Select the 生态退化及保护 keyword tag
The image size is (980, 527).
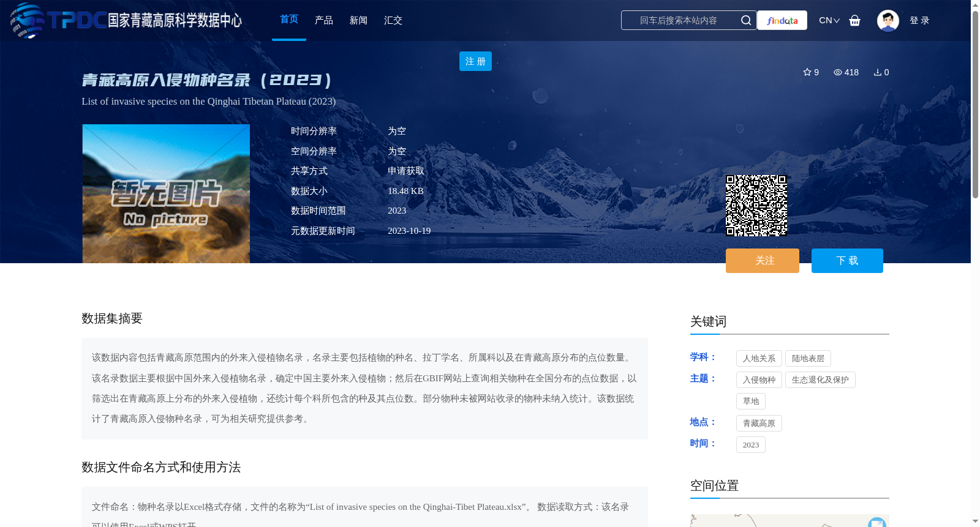pyautogui.click(x=820, y=380)
